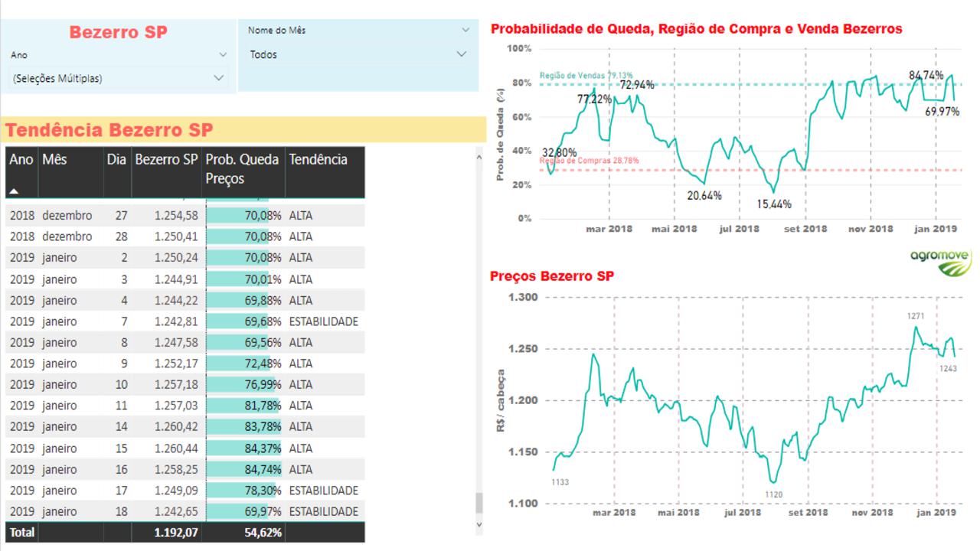Select price cell 1.242,81
Image resolution: width=980 pixels, height=551 pixels.
[x=175, y=321]
